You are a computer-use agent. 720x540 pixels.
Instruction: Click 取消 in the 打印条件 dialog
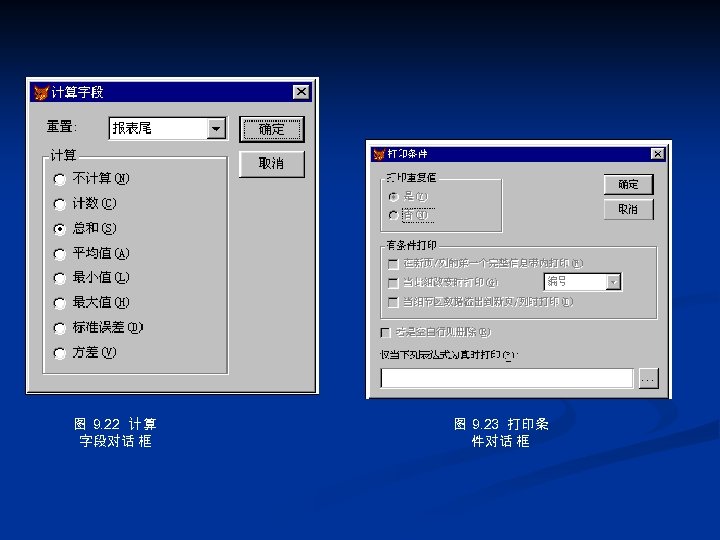coord(628,209)
